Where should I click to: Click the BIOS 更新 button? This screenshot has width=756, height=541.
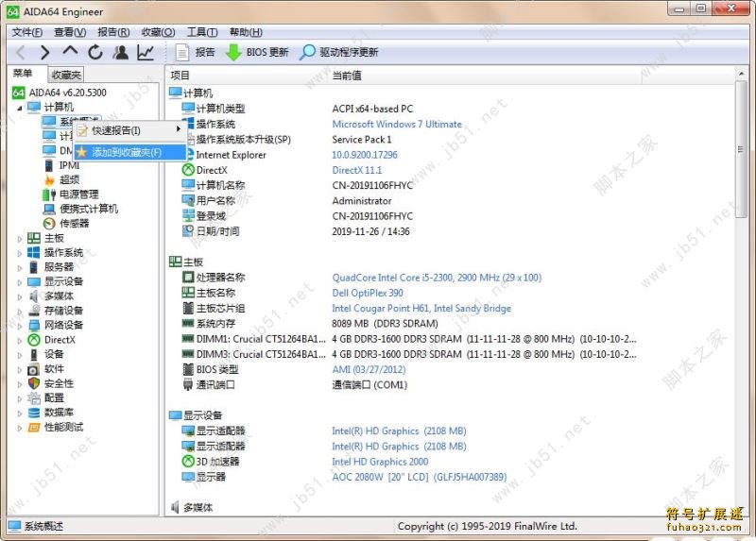[x=257, y=52]
